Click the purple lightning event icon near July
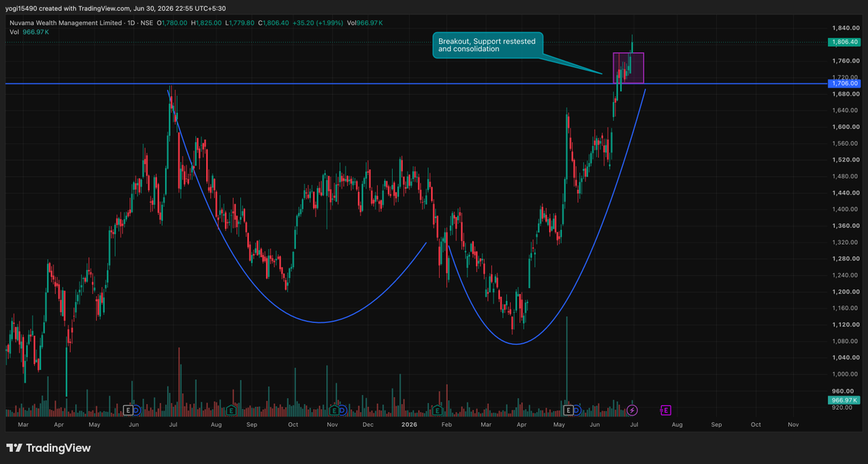This screenshot has height=464, width=868. pyautogui.click(x=632, y=410)
